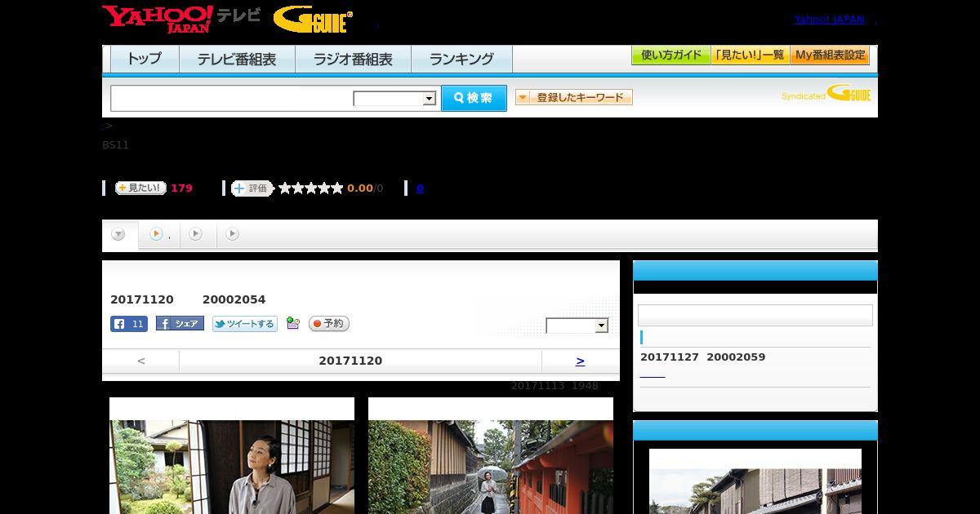This screenshot has width=980, height=514.
Task: Click the empty field in the sidebar panel
Action: [755, 315]
